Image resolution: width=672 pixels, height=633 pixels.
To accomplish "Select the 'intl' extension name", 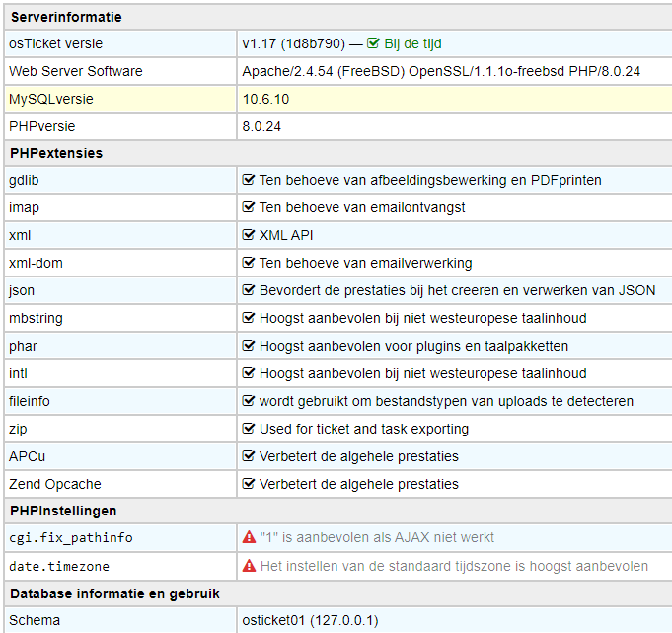I will coord(18,373).
